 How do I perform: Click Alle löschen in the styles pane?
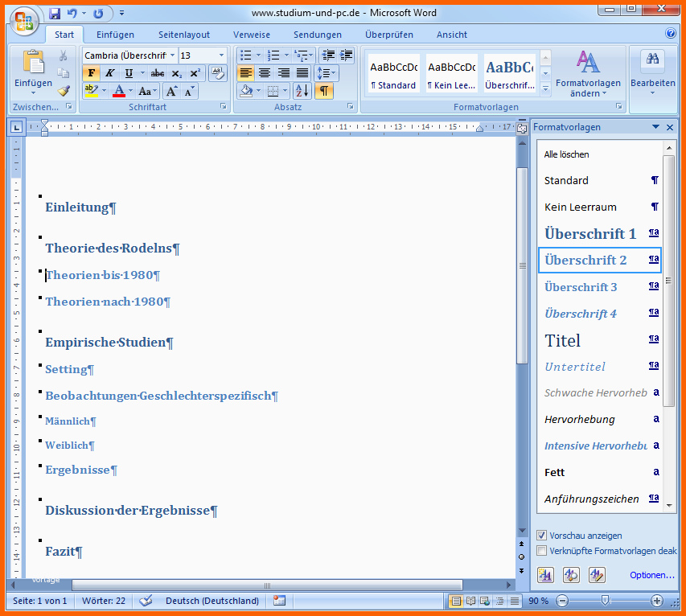click(599, 154)
